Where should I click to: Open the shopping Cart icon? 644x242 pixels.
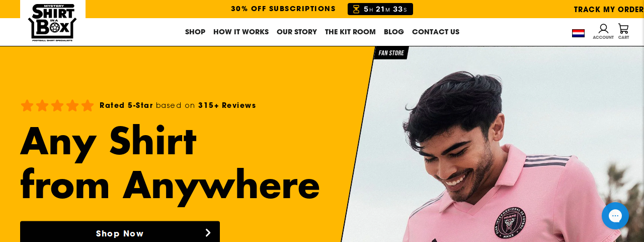click(623, 32)
